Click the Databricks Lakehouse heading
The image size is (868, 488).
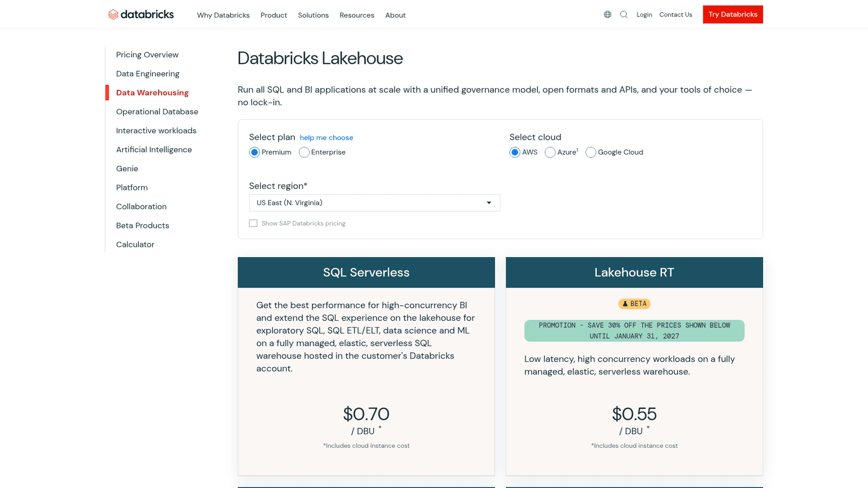point(320,58)
